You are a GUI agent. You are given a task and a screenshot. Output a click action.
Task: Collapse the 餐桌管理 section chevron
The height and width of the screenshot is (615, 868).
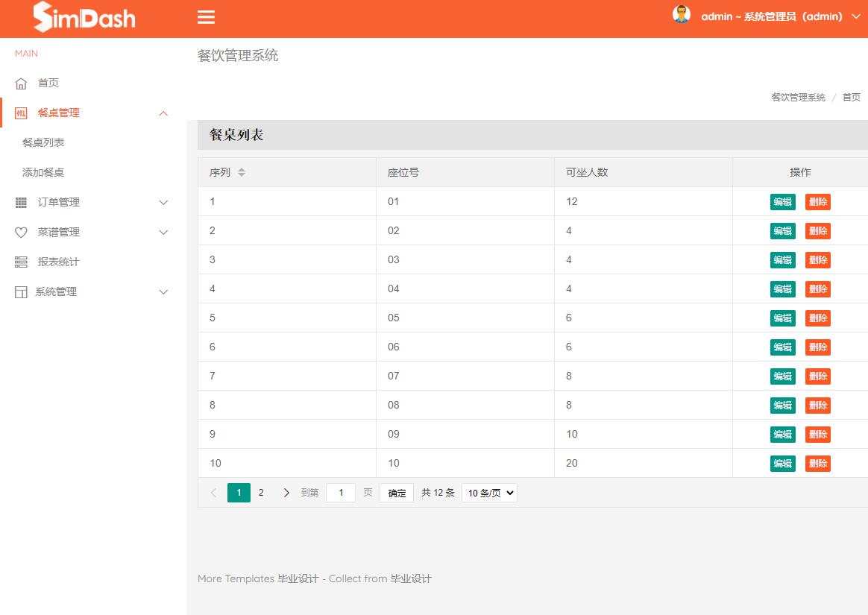(x=163, y=113)
